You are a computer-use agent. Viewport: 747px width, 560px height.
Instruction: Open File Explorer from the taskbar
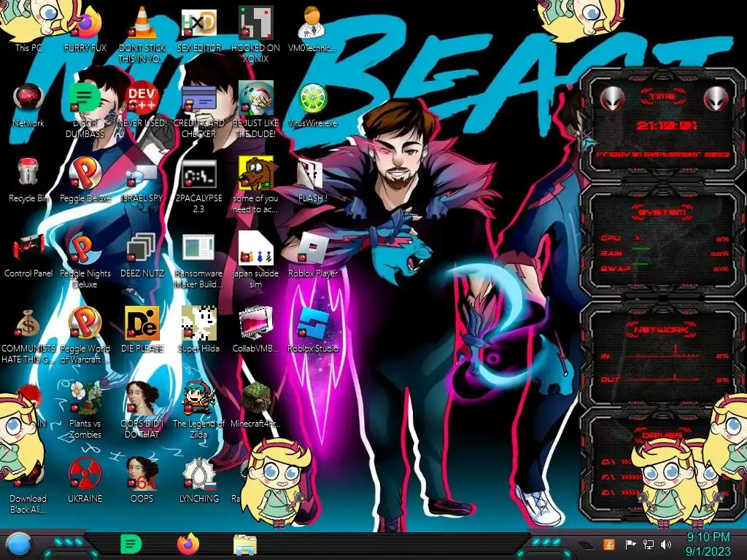[x=245, y=544]
